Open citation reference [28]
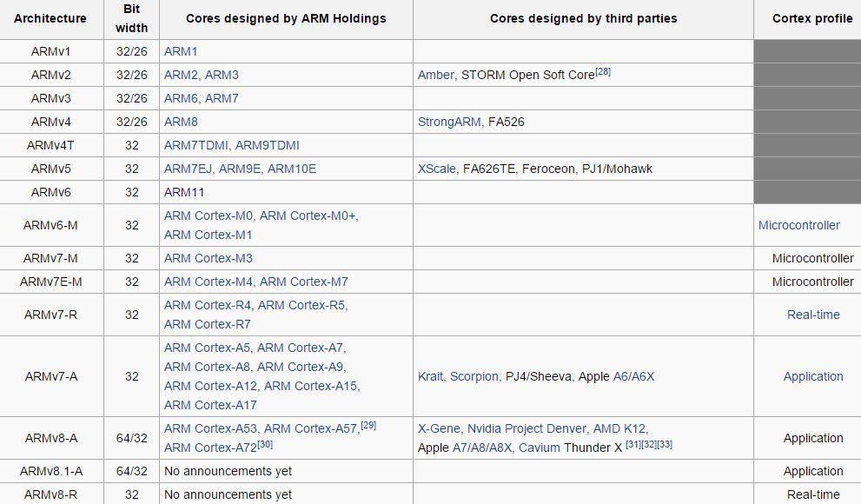Viewport: 861px width, 504px height. (603, 71)
